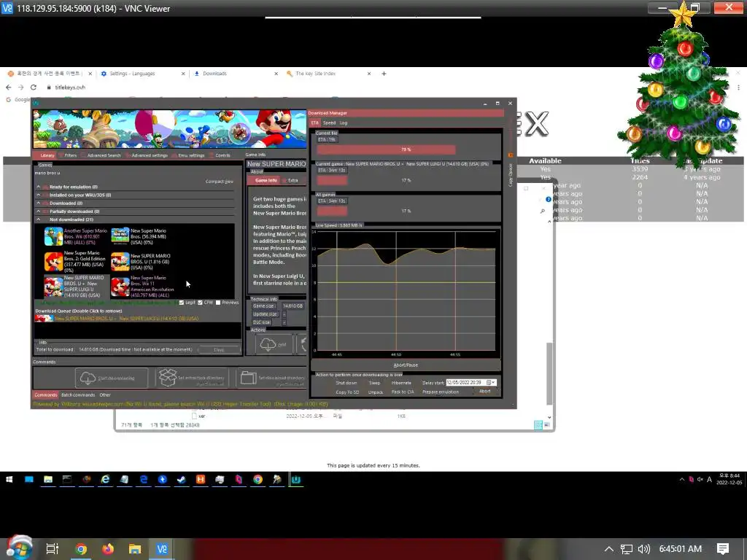Viewport: 747px width, 560px height.
Task: Open Task View on the local taskbar
Action: pos(53,549)
